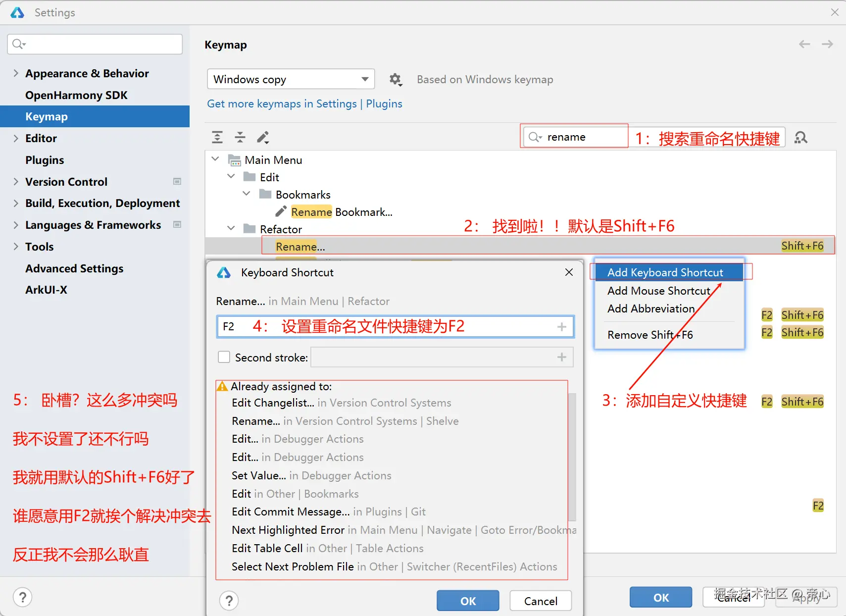Click the pencil Edit Shortcut toolbar icon
846x616 pixels.
[x=263, y=137]
